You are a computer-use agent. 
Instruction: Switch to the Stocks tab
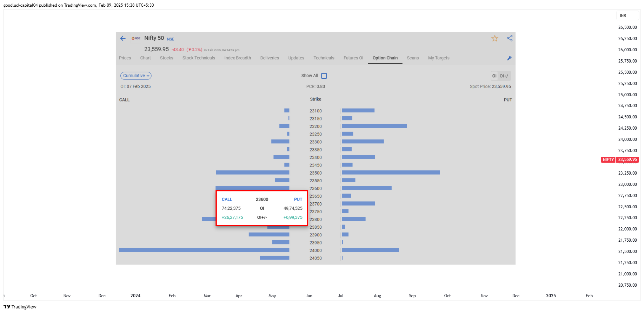click(x=167, y=58)
